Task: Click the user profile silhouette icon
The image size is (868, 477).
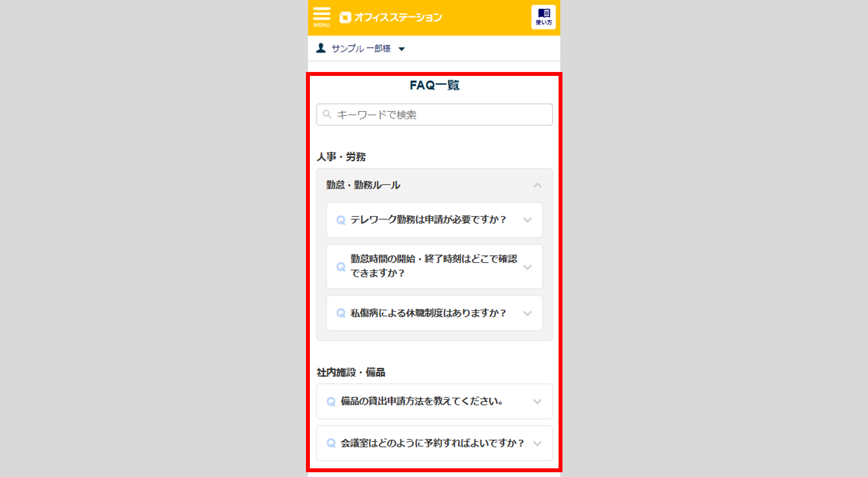Action: (x=321, y=48)
